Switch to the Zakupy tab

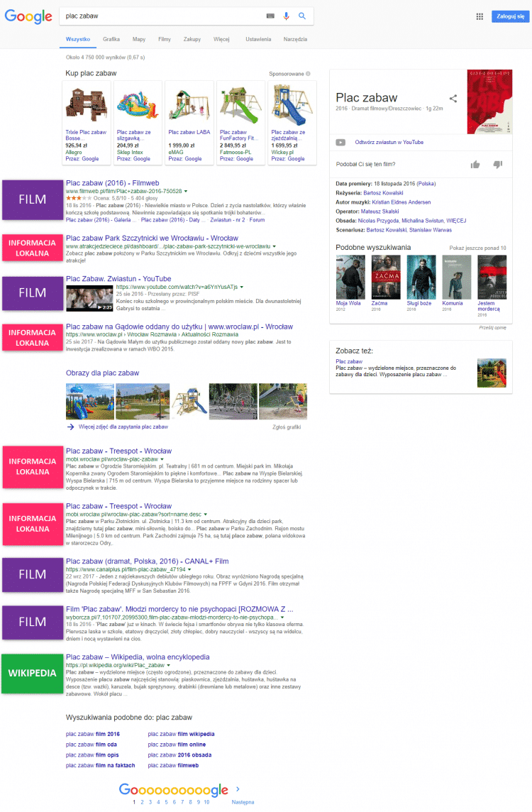[x=192, y=39]
